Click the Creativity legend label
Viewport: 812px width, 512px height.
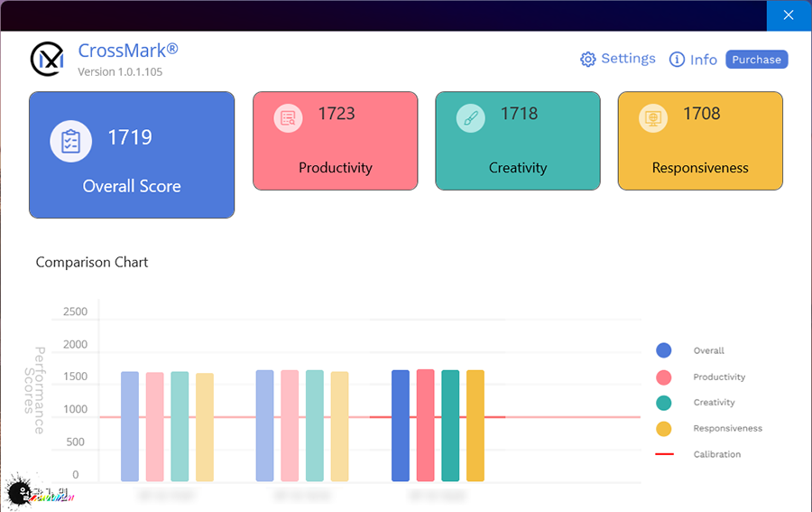714,403
